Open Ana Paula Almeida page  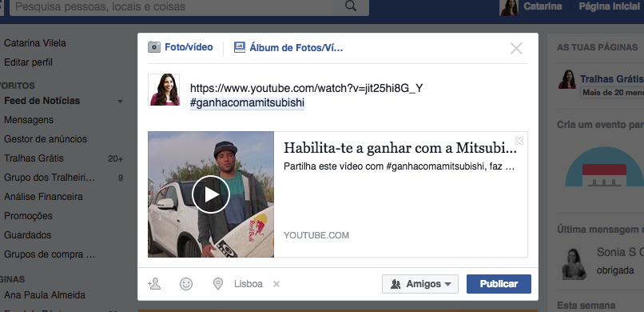[x=45, y=295]
